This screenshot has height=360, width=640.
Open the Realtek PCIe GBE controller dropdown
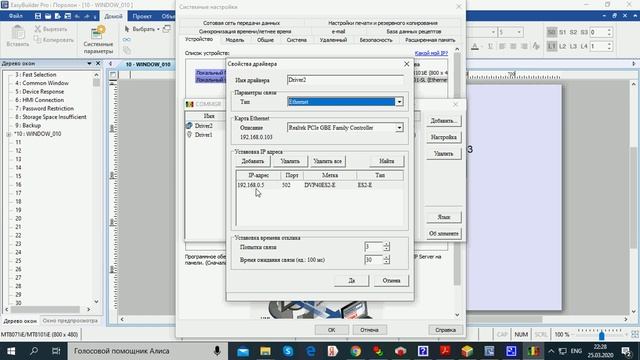pos(399,128)
